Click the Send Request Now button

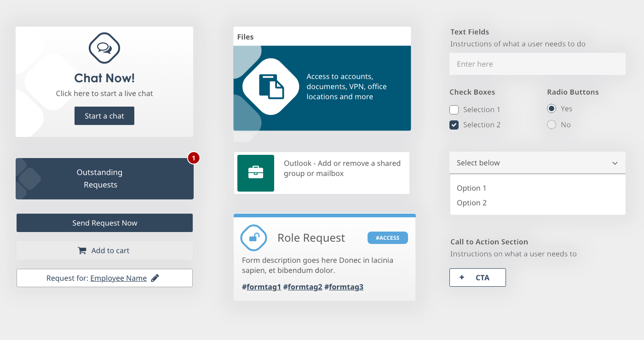coord(104,223)
